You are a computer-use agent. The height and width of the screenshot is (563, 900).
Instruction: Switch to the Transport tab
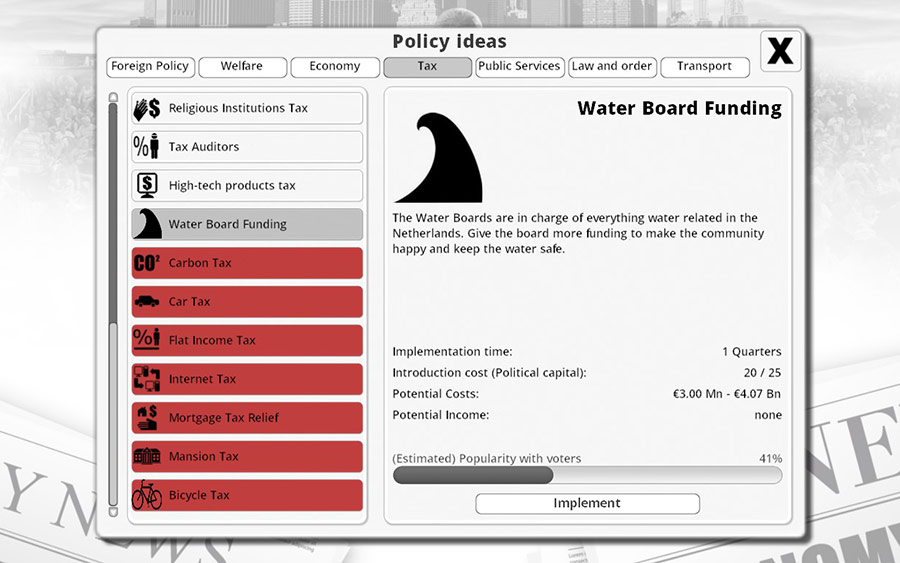pos(705,67)
